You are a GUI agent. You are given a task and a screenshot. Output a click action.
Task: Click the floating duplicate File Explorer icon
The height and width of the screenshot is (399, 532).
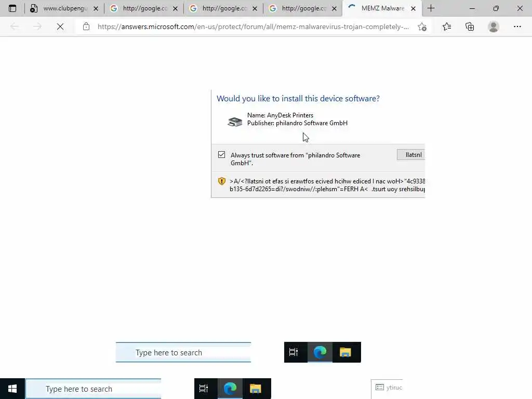click(x=345, y=352)
